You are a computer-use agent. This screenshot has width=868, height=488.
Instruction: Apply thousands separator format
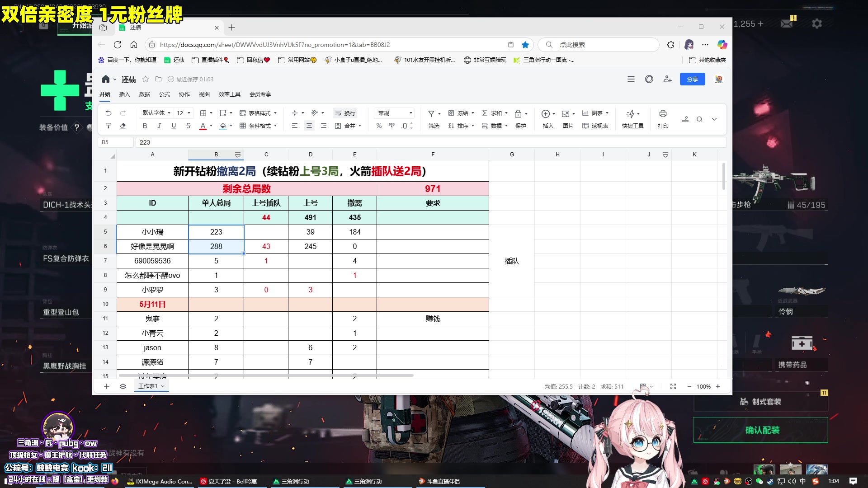tap(392, 126)
